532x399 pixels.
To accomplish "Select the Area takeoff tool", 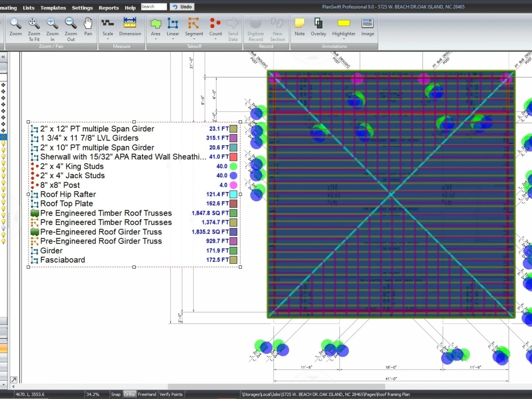I will coord(155,27).
